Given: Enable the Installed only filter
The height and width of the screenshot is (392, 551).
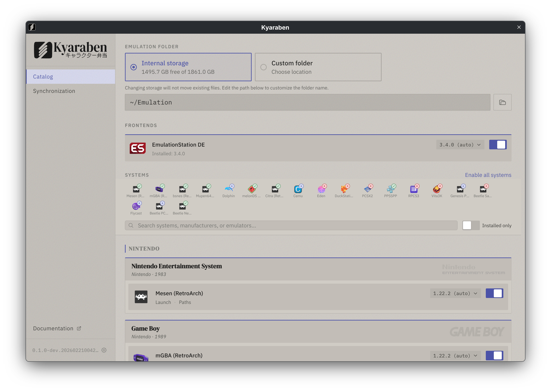Looking at the screenshot, I should [x=470, y=225].
